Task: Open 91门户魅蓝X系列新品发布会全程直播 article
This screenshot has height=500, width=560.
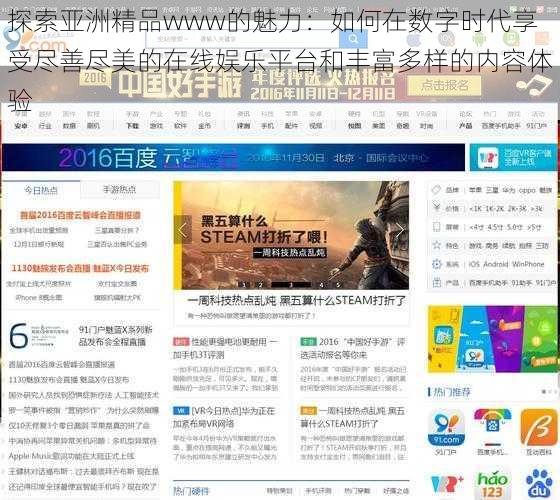Action: [115, 336]
